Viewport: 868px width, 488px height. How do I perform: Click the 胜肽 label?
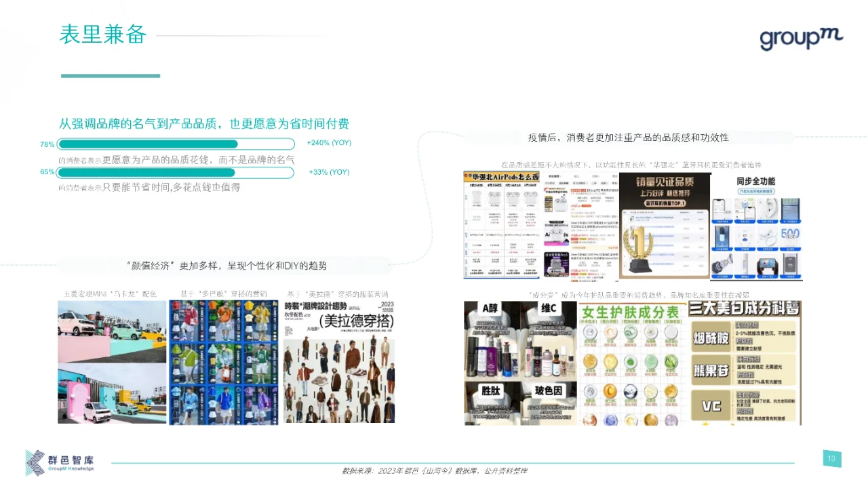click(490, 390)
